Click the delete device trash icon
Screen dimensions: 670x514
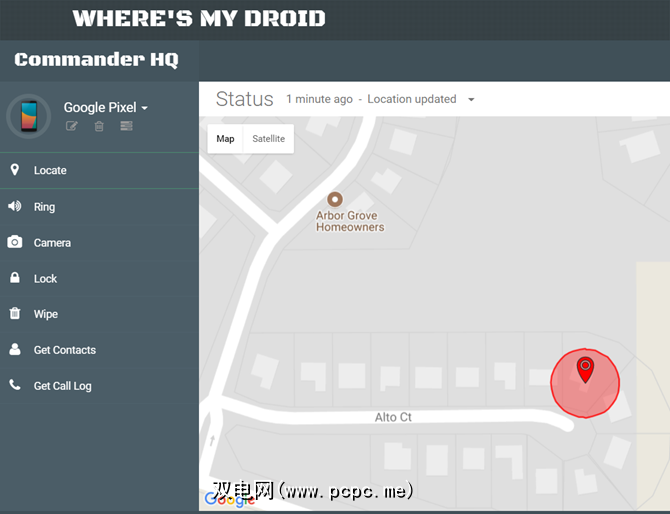[99, 126]
